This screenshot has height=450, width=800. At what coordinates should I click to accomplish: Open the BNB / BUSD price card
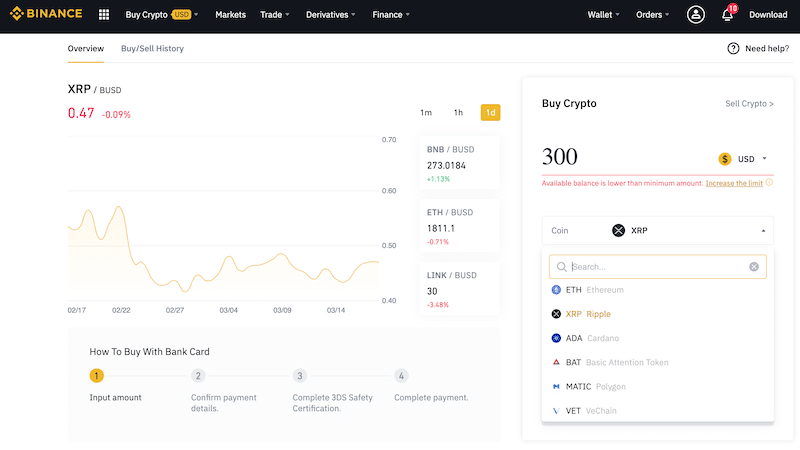click(x=459, y=163)
